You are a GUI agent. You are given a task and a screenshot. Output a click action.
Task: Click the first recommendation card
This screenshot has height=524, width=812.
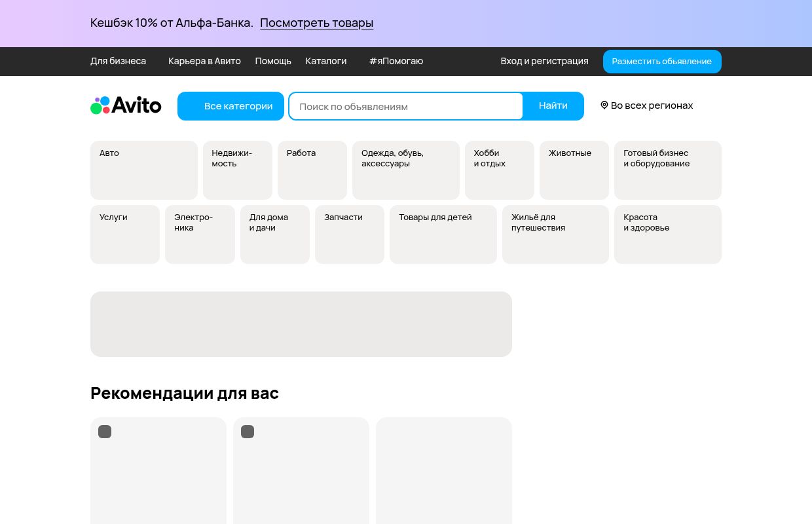pyautogui.click(x=158, y=470)
